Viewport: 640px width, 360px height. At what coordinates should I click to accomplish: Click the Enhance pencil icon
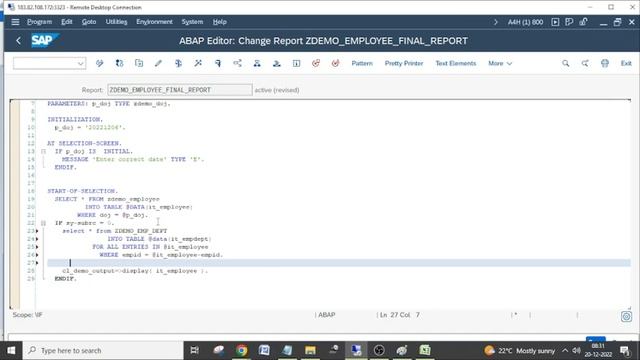pos(158,63)
